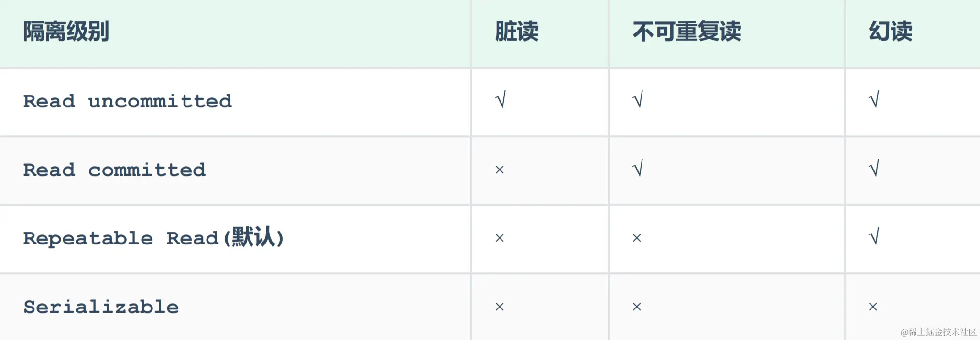
Task: Click cross for Repeatable Read 脏读
Action: pos(500,238)
